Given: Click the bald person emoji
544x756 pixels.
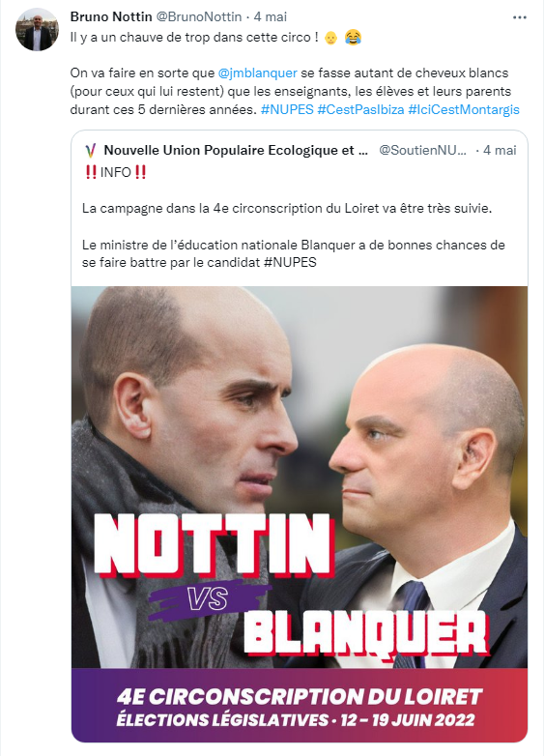Looking at the screenshot, I should pos(330,38).
